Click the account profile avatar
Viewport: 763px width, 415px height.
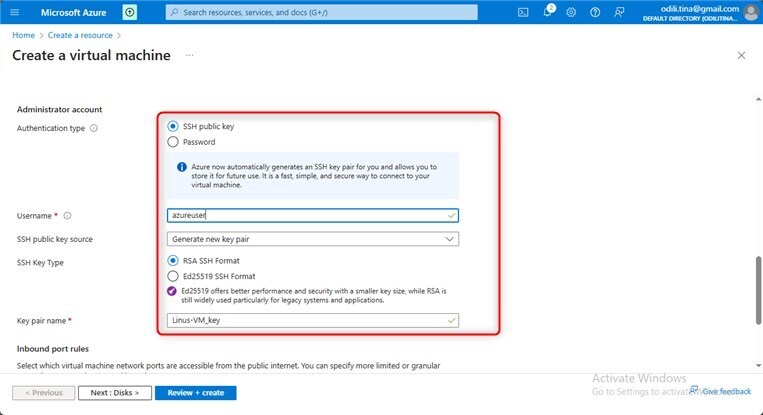pyautogui.click(x=751, y=12)
